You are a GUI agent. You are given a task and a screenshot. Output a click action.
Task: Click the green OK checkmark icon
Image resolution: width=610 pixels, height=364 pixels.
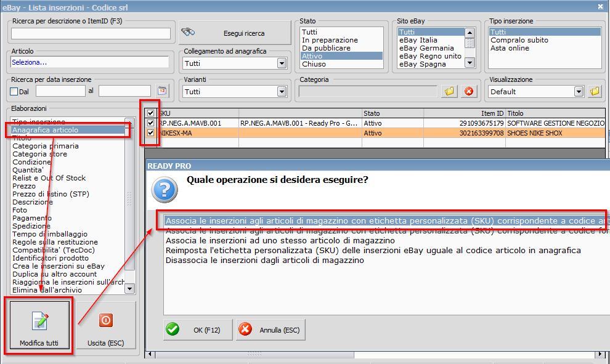coord(173,330)
